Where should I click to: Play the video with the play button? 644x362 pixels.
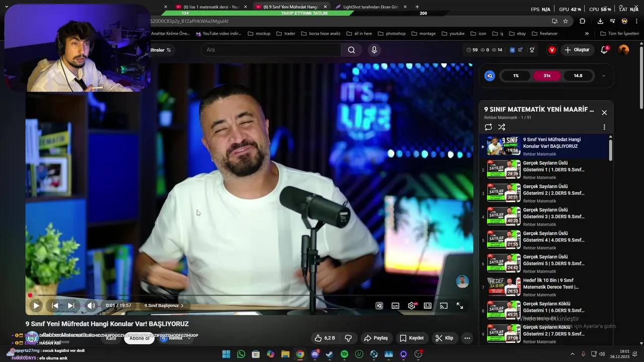[x=36, y=306]
